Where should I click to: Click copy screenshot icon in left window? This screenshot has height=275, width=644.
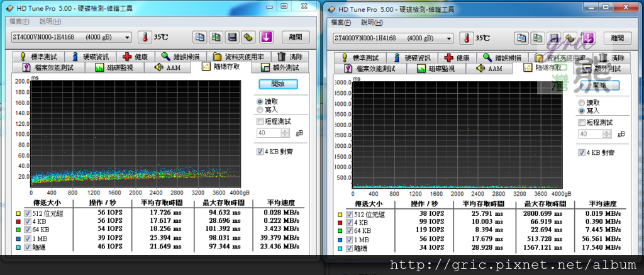tap(216, 37)
